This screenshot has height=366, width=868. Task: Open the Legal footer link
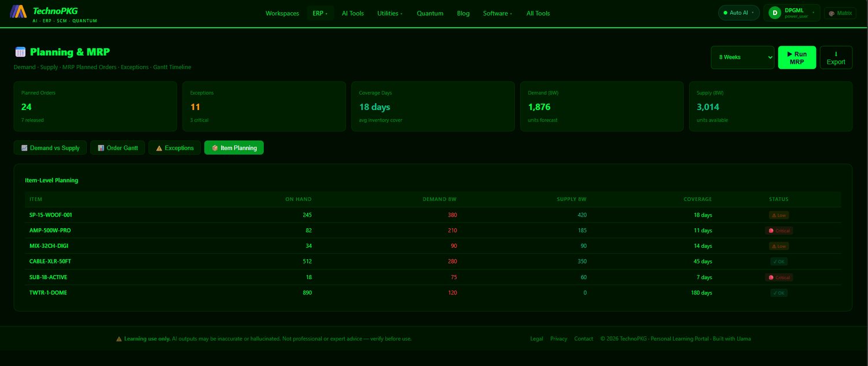[536, 339]
